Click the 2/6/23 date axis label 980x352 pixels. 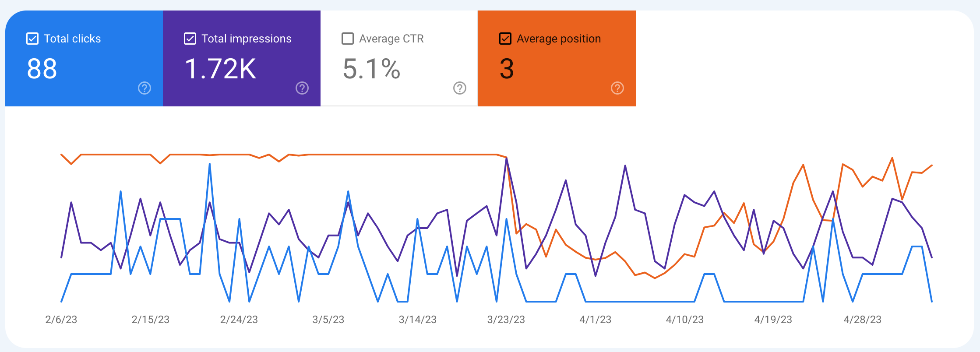(61, 320)
